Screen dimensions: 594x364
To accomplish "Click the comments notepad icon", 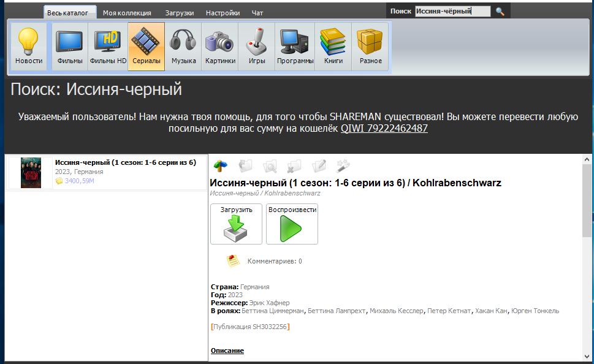I will (x=233, y=260).
